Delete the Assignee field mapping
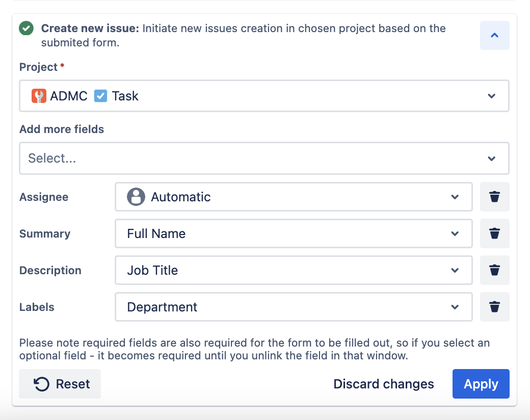 tap(494, 197)
